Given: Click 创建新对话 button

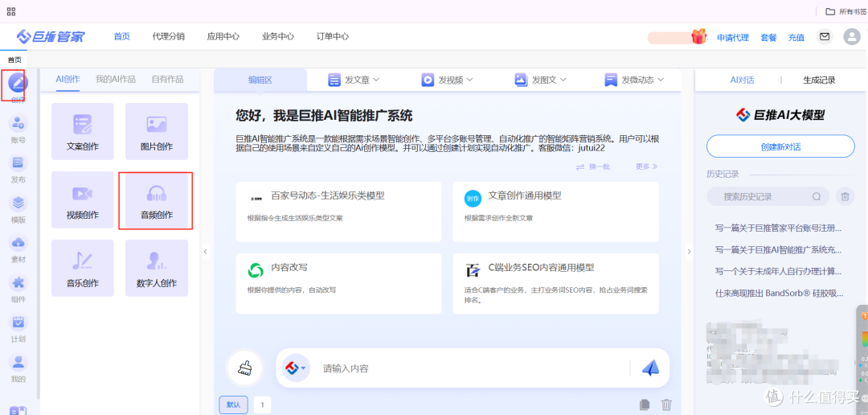Looking at the screenshot, I should [x=780, y=147].
